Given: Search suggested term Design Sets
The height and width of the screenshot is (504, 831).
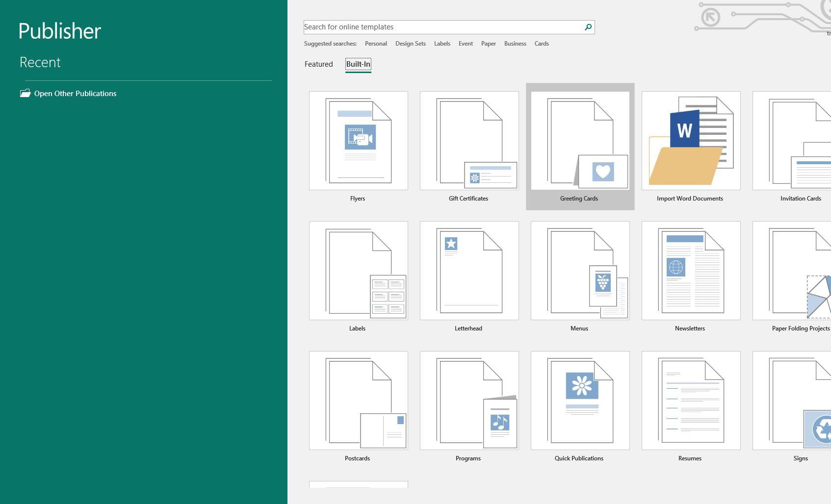Looking at the screenshot, I should [411, 44].
